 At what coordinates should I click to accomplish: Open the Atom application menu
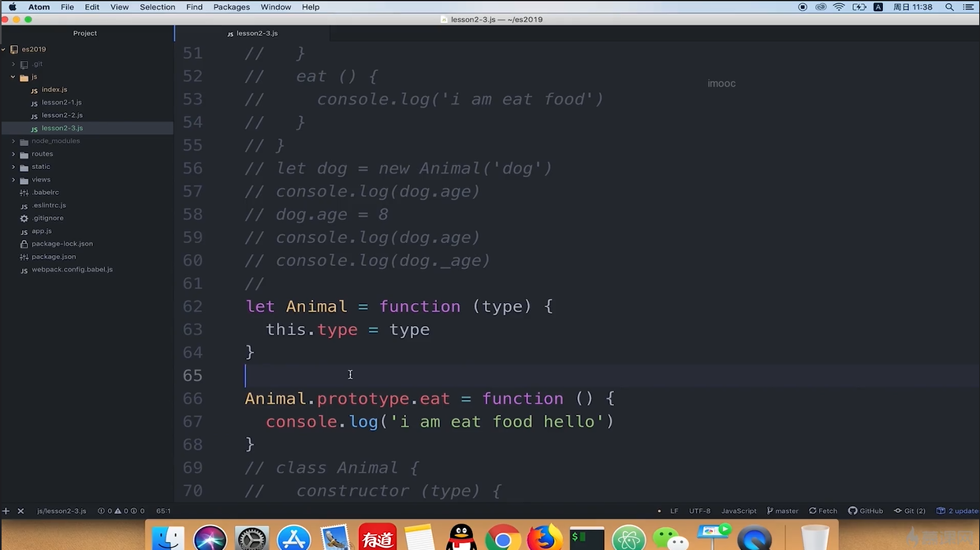coord(39,7)
